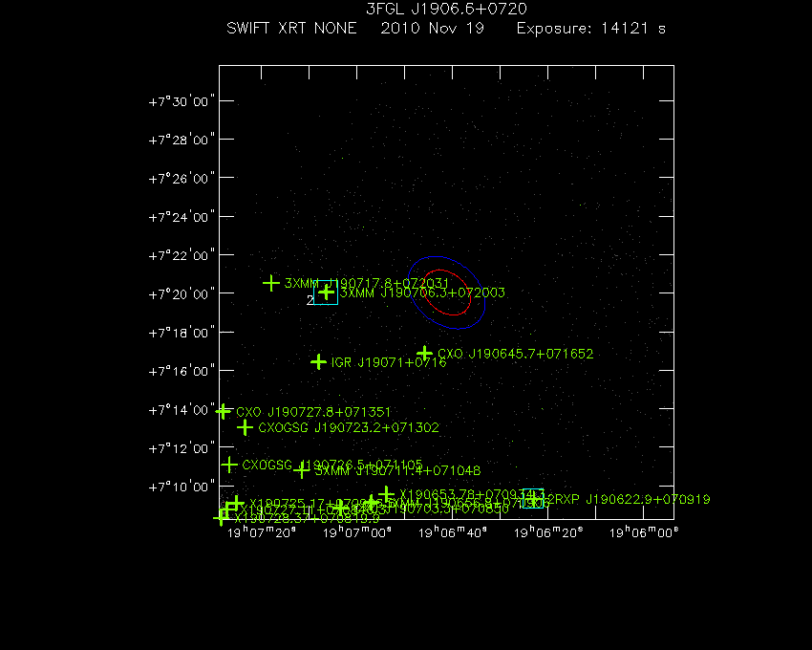
Task: Click the CXOGSG J190723.2+071302 label text
Action: (349, 427)
